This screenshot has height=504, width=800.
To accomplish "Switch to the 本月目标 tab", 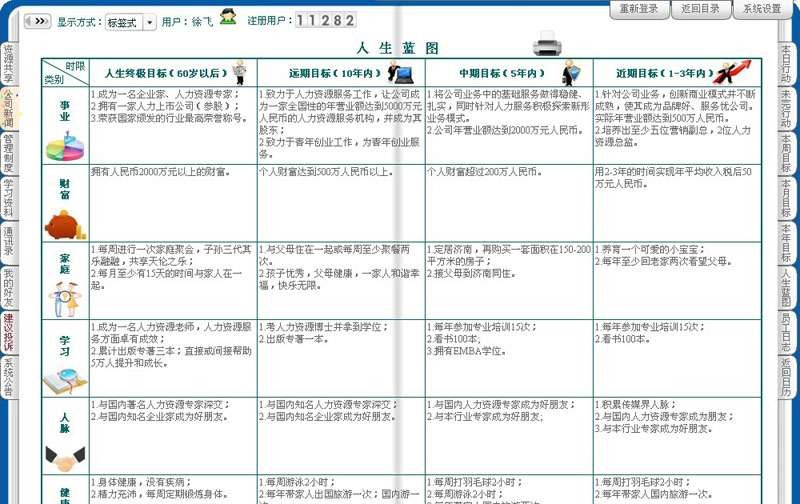I will (786, 198).
